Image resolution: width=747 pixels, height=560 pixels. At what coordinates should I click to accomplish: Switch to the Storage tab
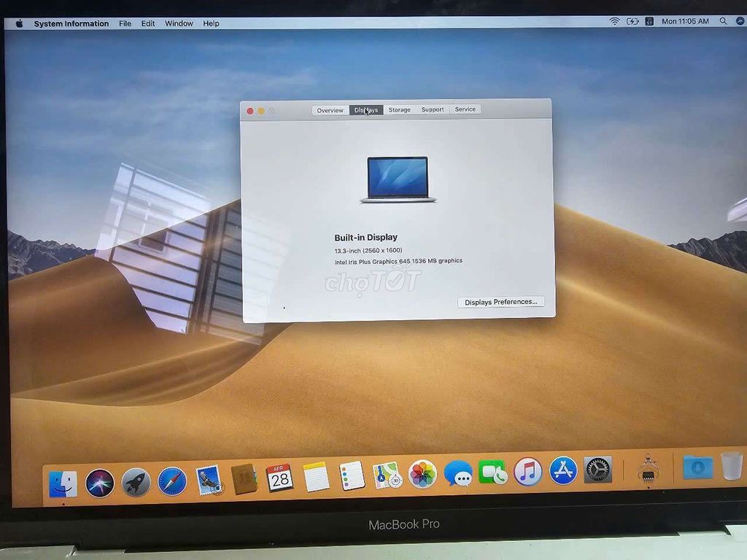400,109
